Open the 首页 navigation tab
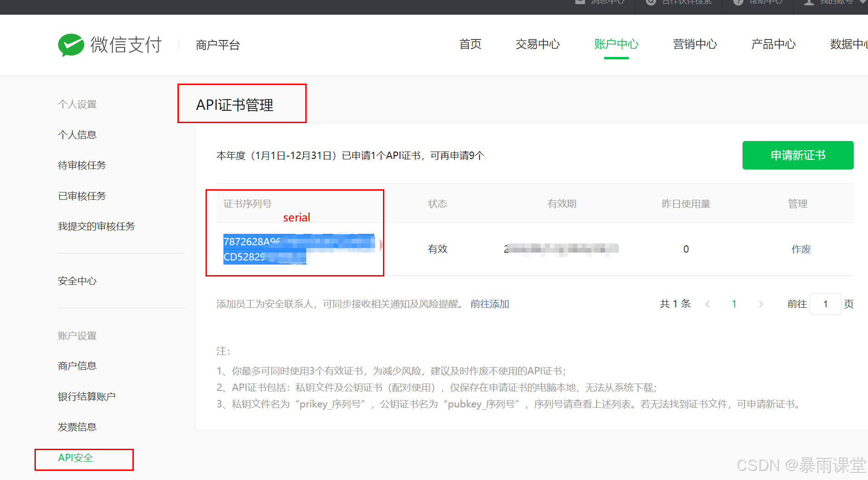868x480 pixels. click(470, 44)
